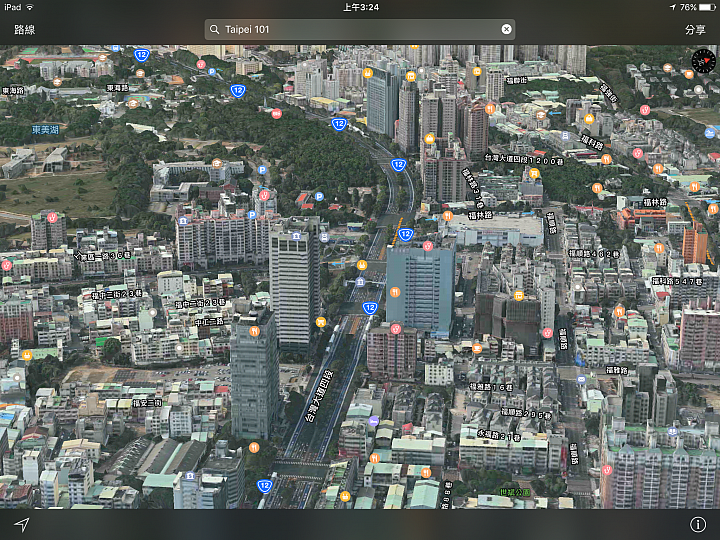Tap the 福中二街23巷 label
Screen dimensions: 720x540
click(x=200, y=303)
